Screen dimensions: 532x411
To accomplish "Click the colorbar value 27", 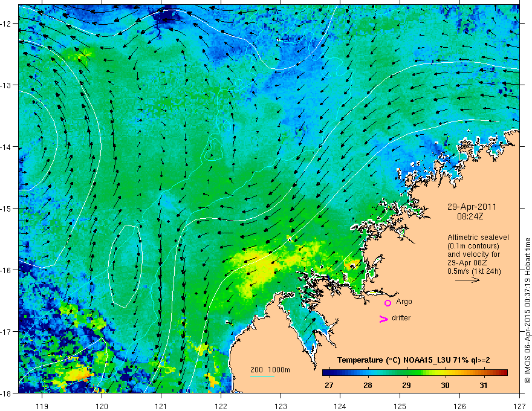I will (329, 385).
